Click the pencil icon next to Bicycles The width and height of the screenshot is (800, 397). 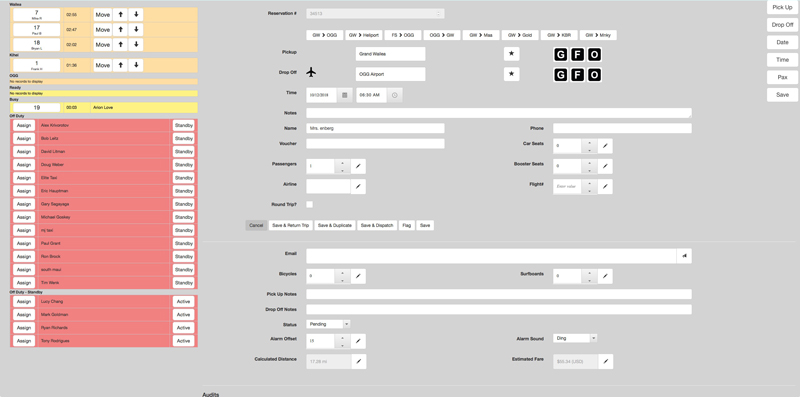click(358, 276)
